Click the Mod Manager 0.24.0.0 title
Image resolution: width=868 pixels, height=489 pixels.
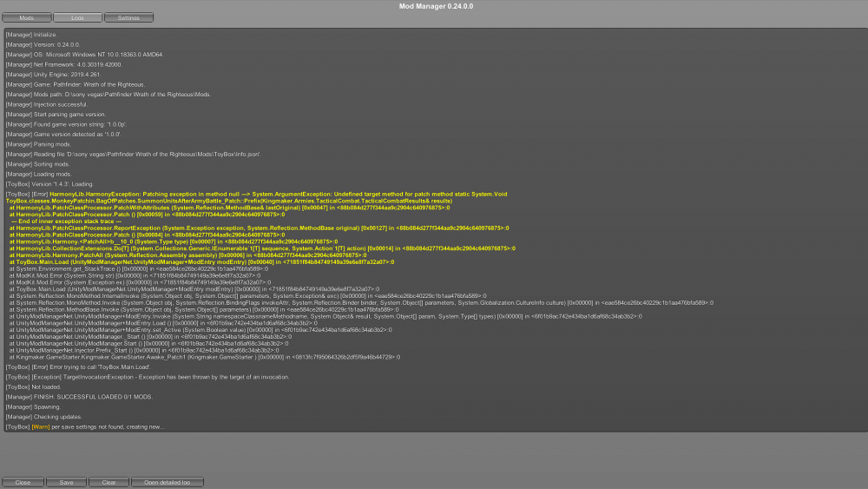pos(436,6)
